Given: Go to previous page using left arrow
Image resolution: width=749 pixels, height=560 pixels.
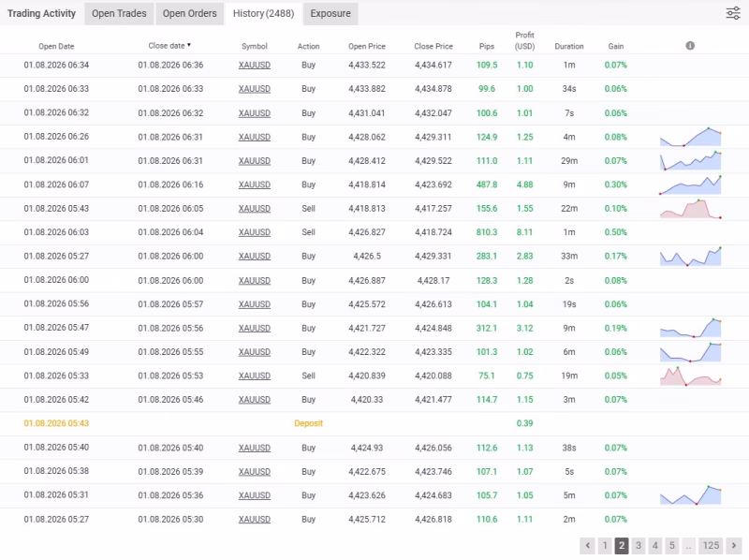Looking at the screenshot, I should point(587,545).
